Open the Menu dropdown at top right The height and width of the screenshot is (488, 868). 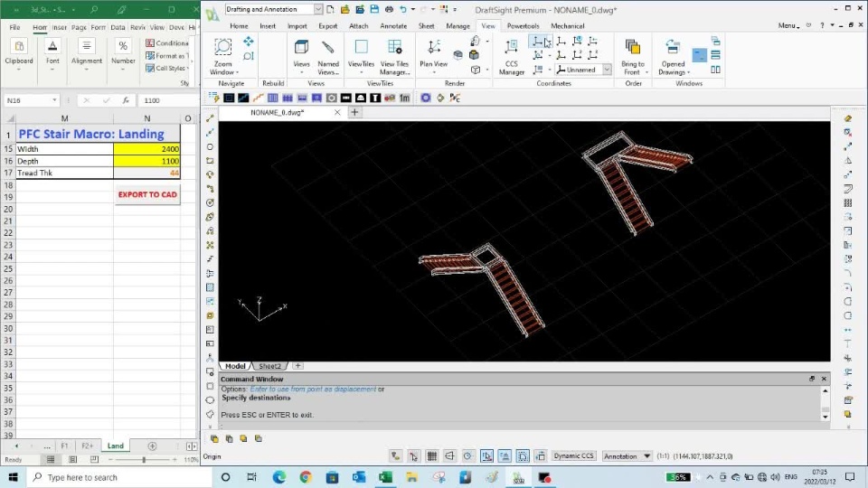(788, 25)
